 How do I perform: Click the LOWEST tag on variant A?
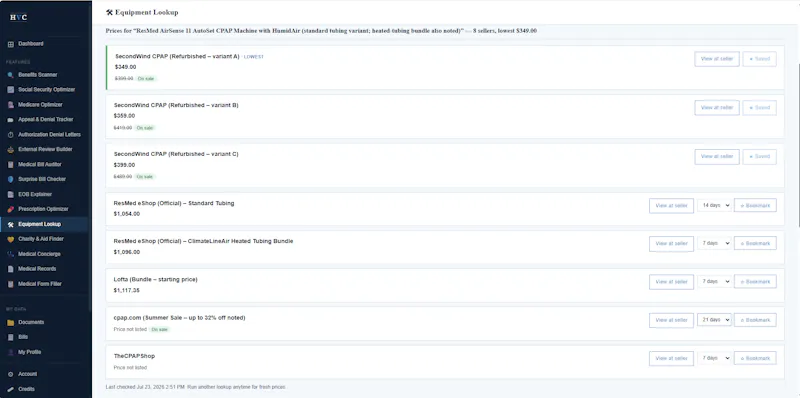[x=254, y=57]
